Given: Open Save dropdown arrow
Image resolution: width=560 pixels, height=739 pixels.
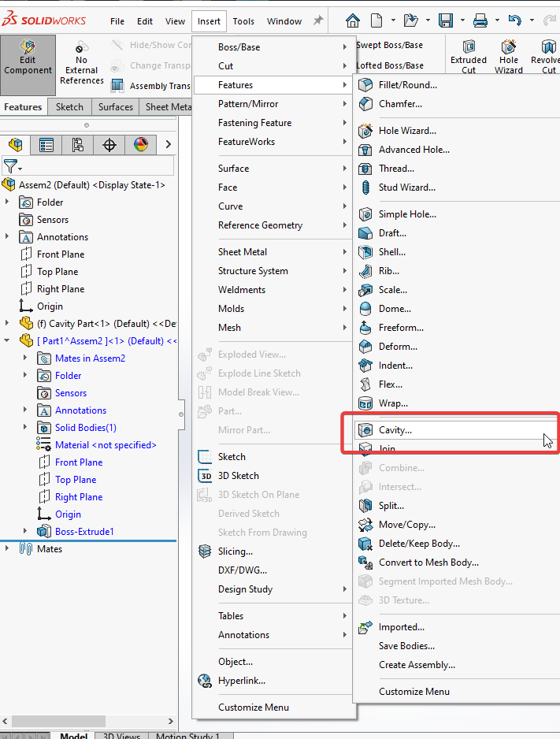Looking at the screenshot, I should [462, 20].
